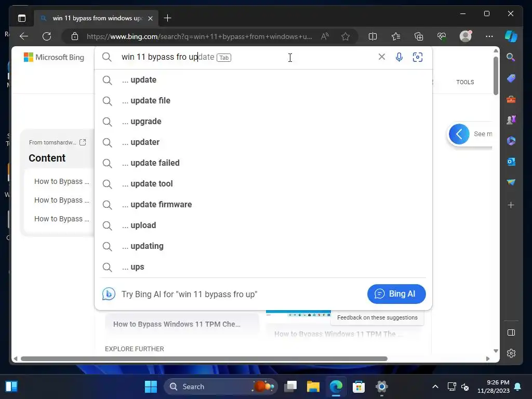Click the Microsoft Bing logo

click(x=54, y=57)
